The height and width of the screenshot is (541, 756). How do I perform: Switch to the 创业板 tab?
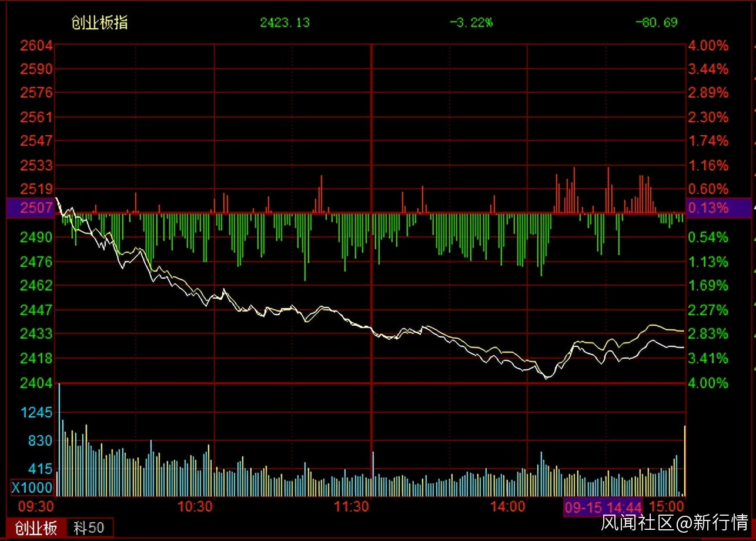(x=36, y=528)
